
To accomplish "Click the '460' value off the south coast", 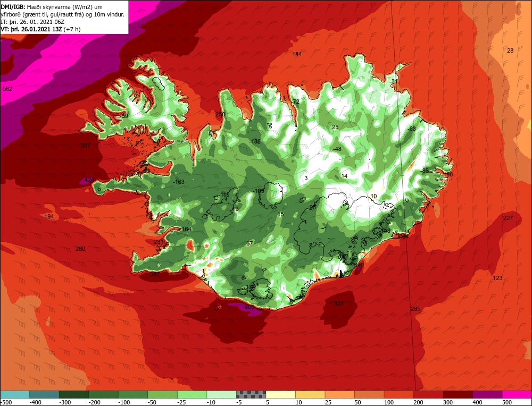I will 250,307.
